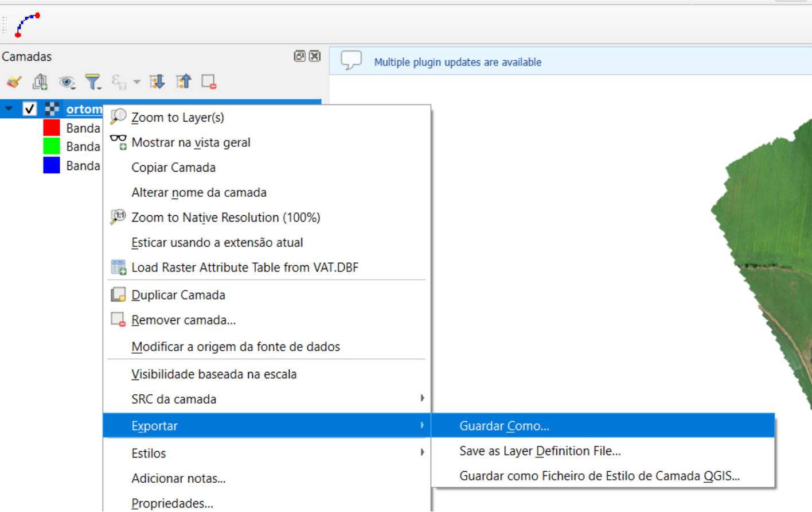Click the red band color swatch
Image resolution: width=812 pixels, height=512 pixels.
[52, 127]
